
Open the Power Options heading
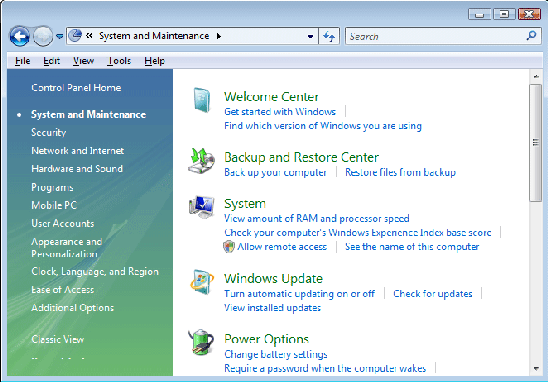point(266,339)
